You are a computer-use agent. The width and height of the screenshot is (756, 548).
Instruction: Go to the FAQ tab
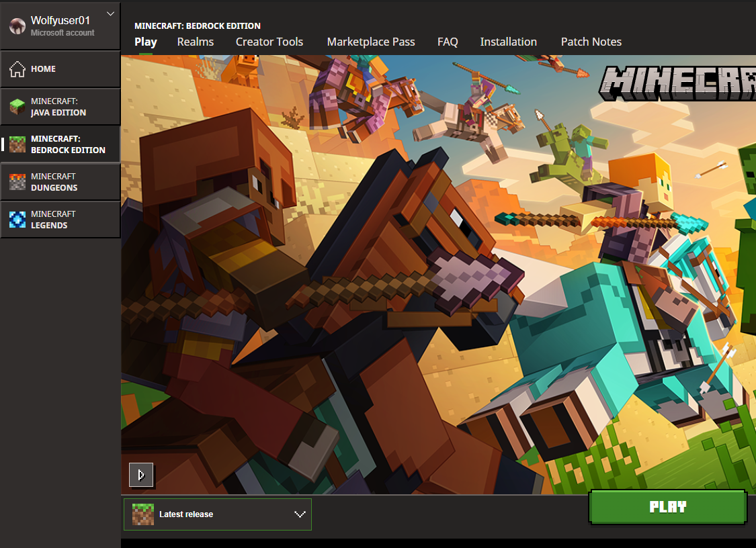(x=448, y=42)
